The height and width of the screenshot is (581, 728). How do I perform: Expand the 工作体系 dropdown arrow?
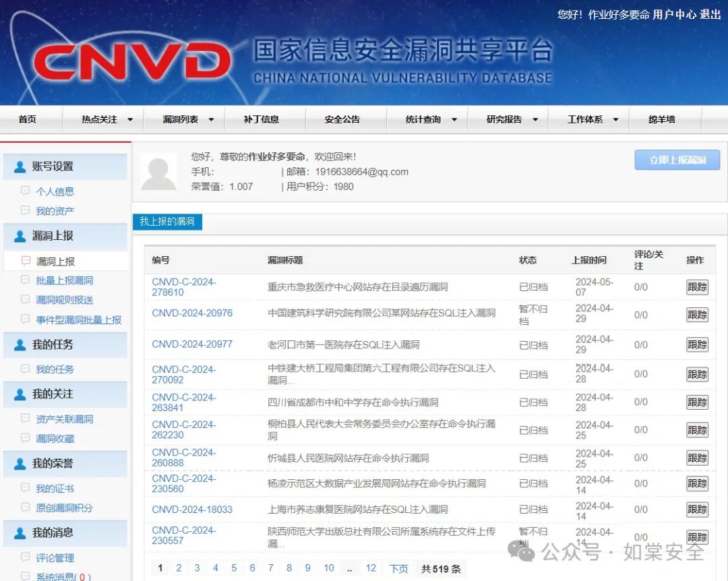616,120
